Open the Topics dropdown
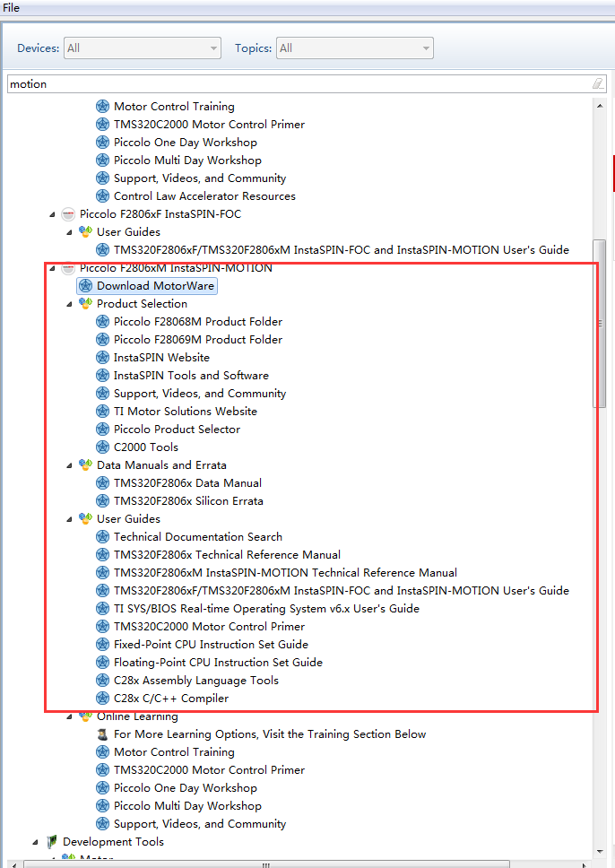 tap(355, 48)
